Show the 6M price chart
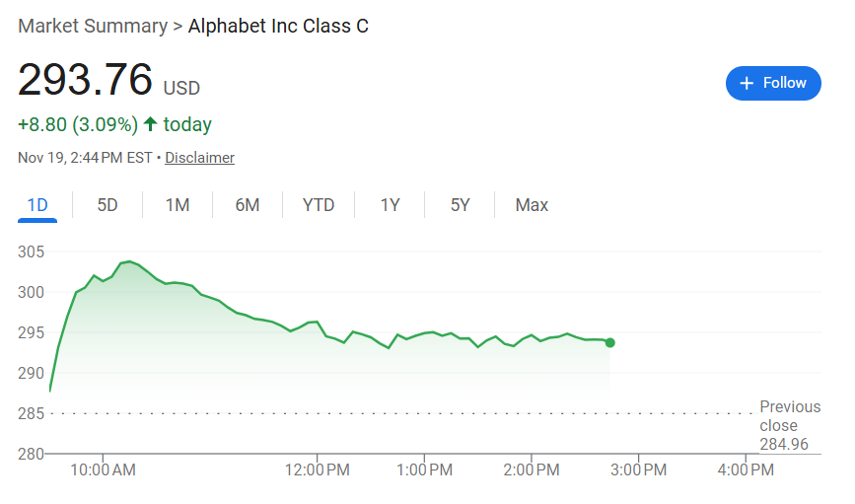Image resolution: width=855 pixels, height=504 pixels. point(248,205)
